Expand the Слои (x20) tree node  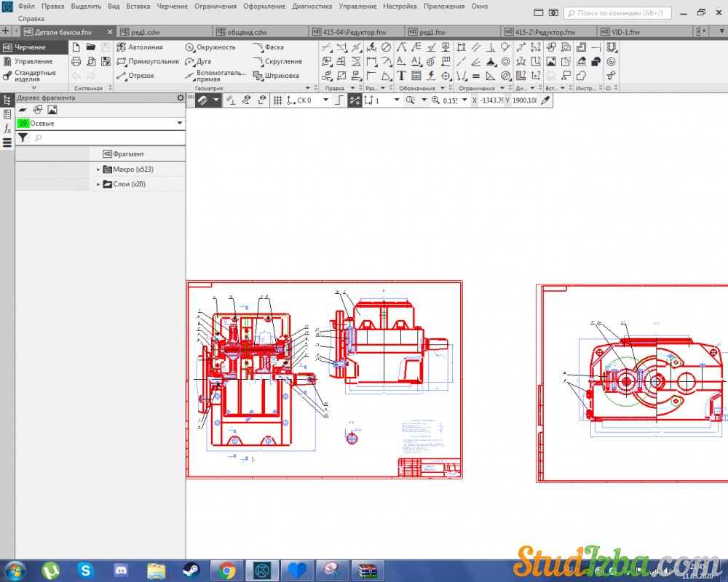click(98, 185)
